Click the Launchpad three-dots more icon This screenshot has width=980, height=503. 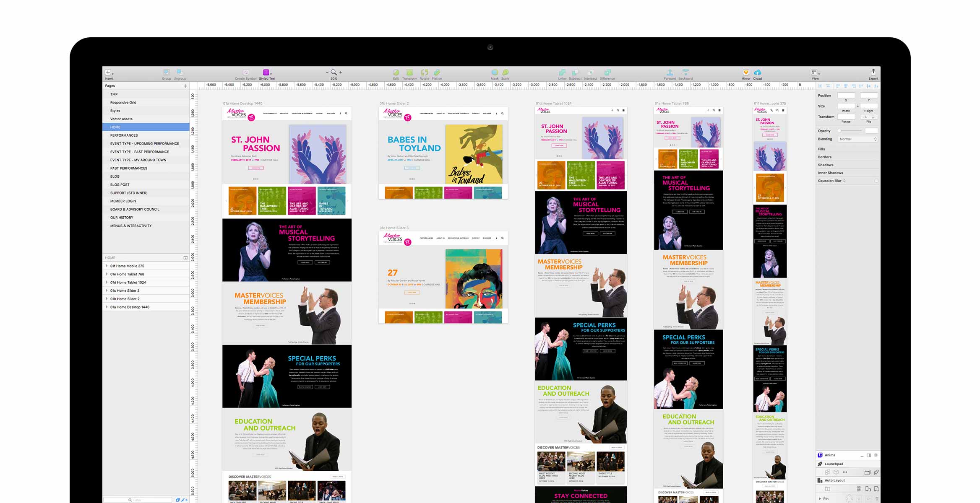pos(845,472)
